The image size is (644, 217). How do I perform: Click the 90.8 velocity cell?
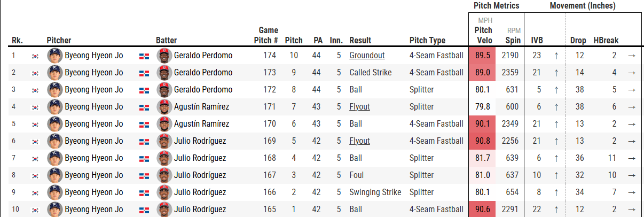(483, 141)
